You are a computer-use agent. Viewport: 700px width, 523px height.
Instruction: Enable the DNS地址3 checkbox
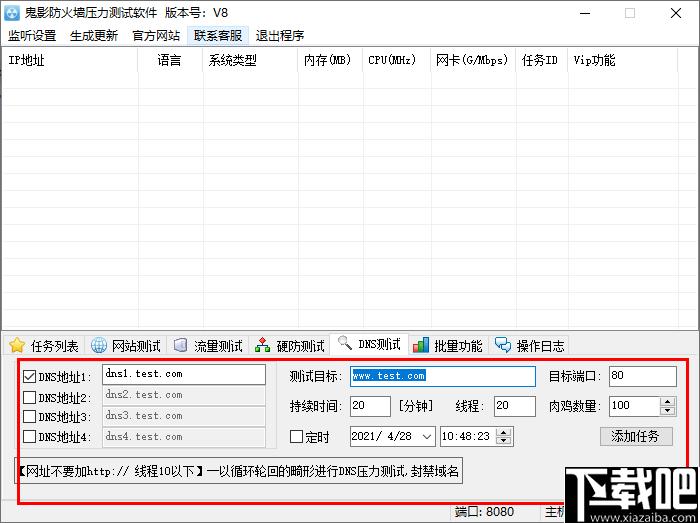click(x=29, y=417)
